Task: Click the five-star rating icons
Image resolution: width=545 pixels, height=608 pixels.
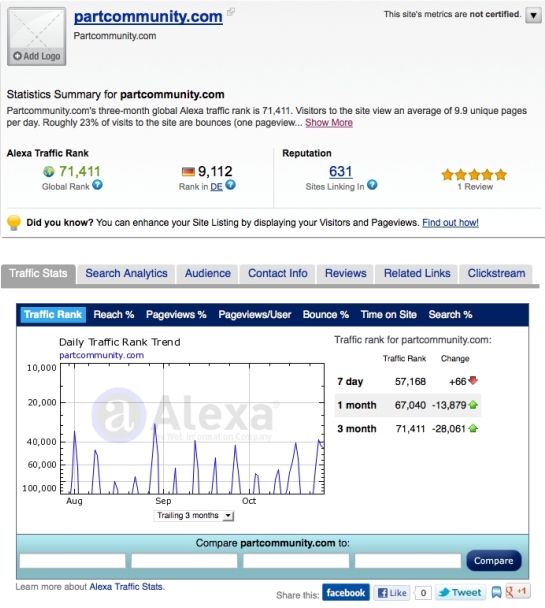Action: click(x=474, y=174)
